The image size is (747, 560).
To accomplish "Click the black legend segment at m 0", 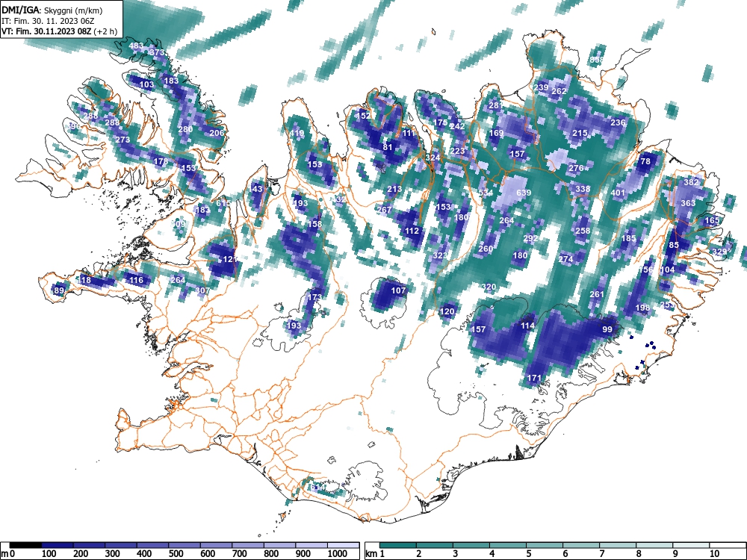I will tap(25, 545).
